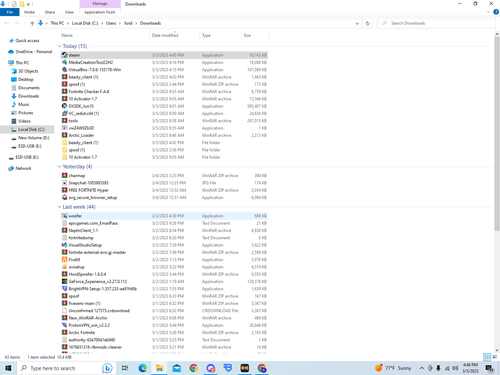Click the VirtualBox installer icon
Image resolution: width=500 pixels, height=375 pixels.
click(x=65, y=70)
